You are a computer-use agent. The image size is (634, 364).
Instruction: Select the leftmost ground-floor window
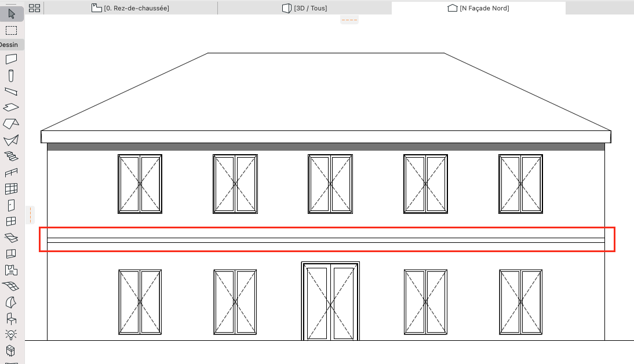(140, 302)
